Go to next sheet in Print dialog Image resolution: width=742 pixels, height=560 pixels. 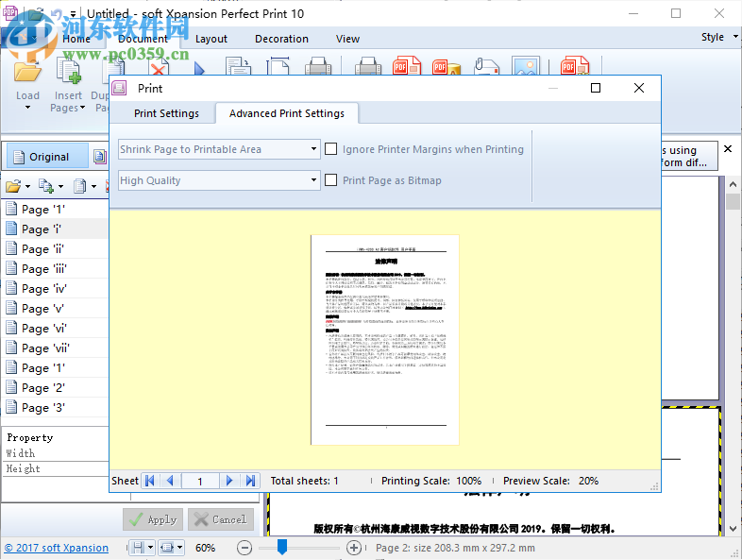click(229, 481)
